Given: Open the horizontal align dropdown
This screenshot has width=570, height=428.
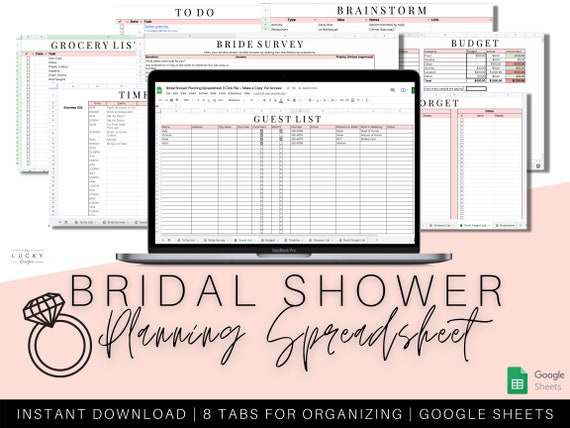Looking at the screenshot, I should click(310, 100).
